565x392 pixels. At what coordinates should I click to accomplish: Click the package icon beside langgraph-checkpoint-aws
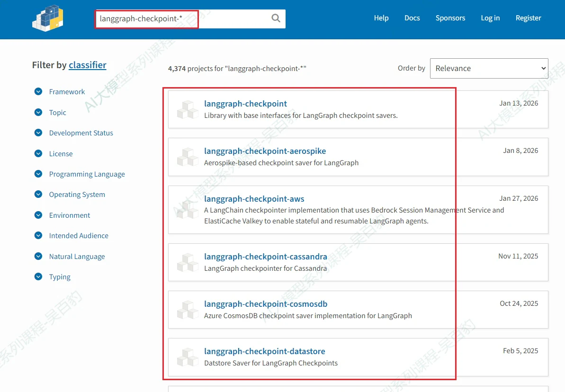tap(188, 210)
